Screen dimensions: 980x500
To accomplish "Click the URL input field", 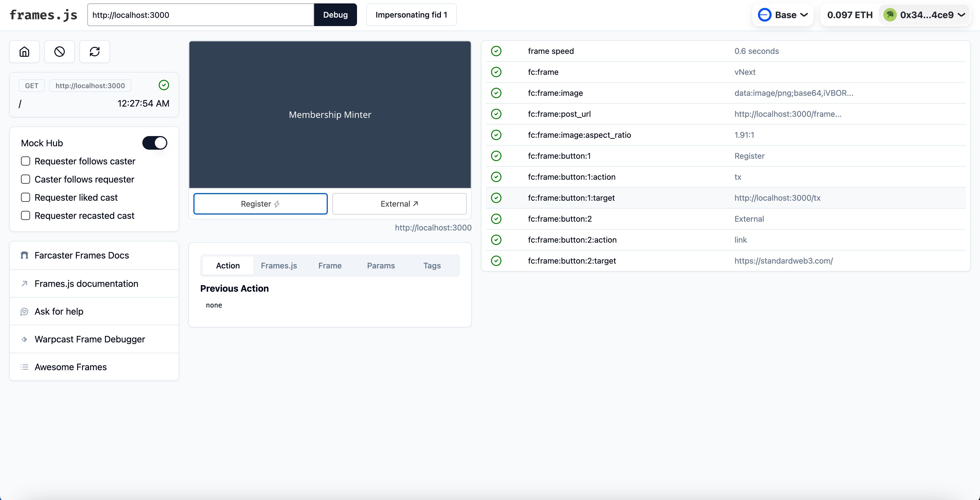I will pyautogui.click(x=200, y=14).
